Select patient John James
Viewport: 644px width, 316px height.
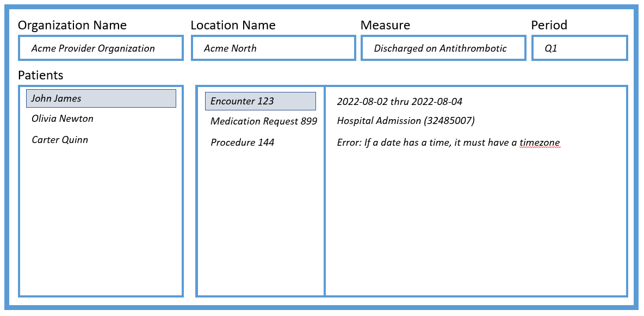pyautogui.click(x=101, y=98)
